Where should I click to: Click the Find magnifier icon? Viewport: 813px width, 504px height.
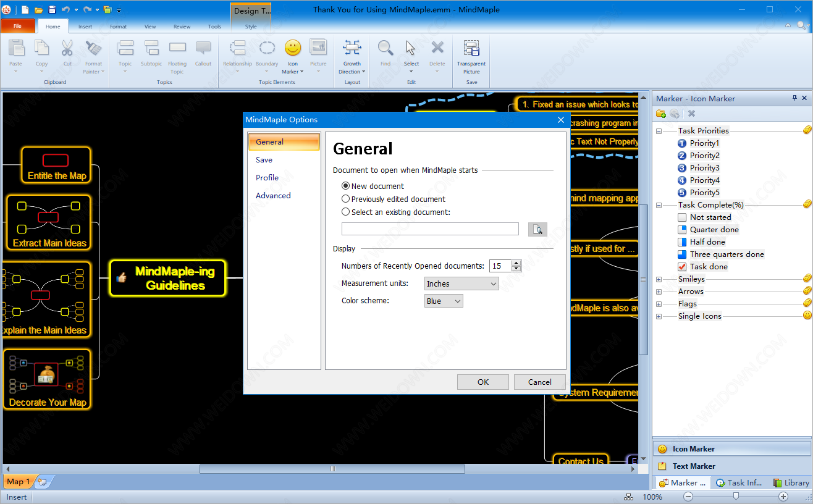[x=385, y=48]
